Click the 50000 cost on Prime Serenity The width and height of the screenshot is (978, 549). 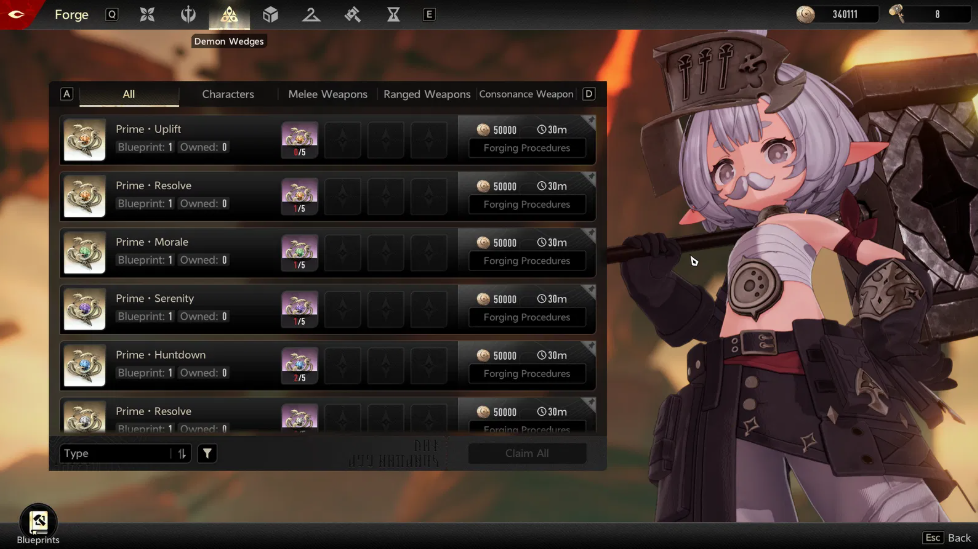[x=505, y=299]
